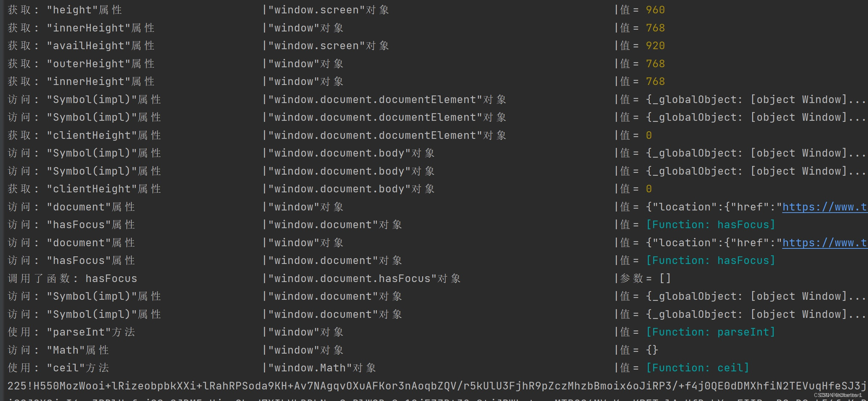This screenshot has width=868, height=401.
Task: Click the "window.document.hasFocus"对象 text
Action: [x=364, y=278]
